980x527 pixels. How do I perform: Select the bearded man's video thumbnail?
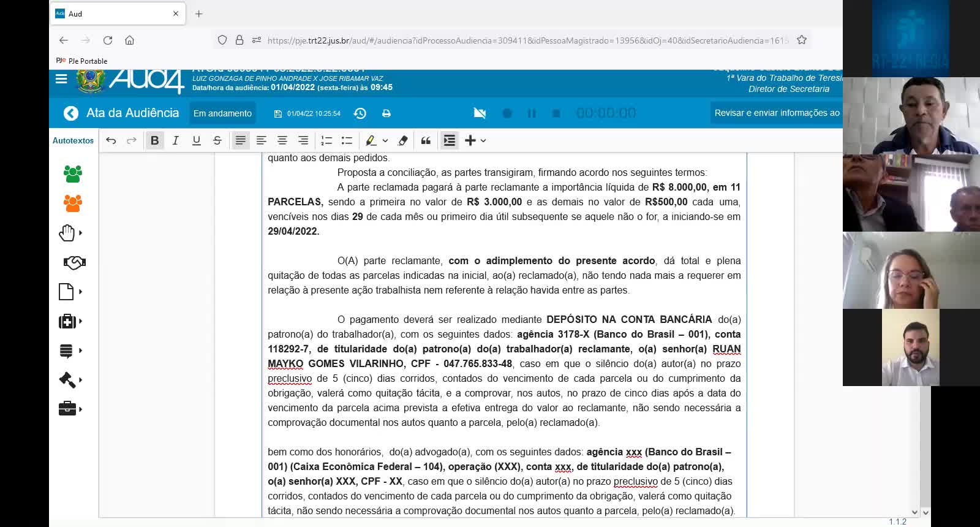[911, 347]
